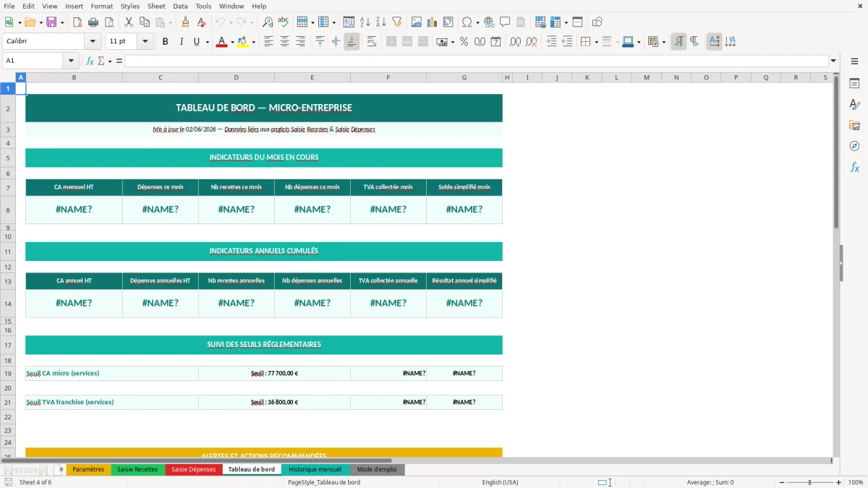Click into the formula input line
The height and width of the screenshot is (488, 868).
(476, 61)
